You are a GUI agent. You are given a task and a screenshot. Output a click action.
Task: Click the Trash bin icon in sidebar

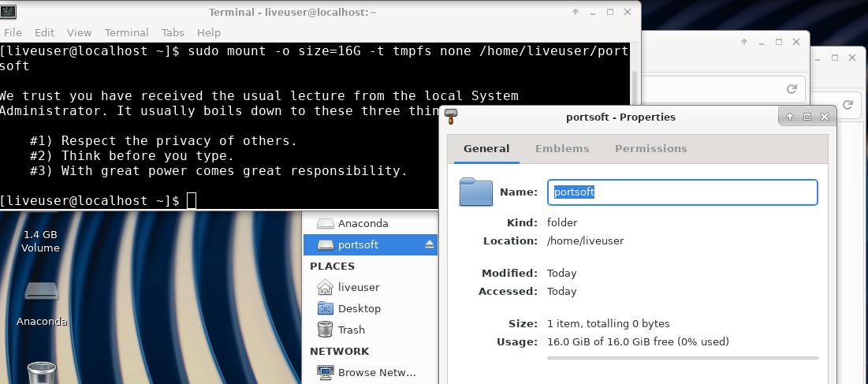pyautogui.click(x=325, y=330)
